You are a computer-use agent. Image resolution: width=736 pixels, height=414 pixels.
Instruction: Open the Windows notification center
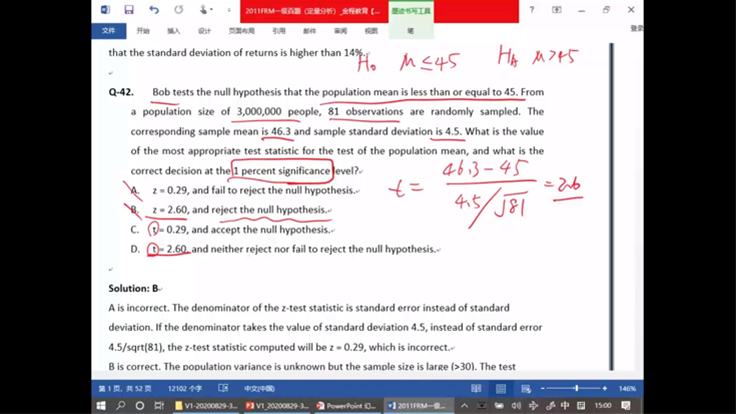(x=626, y=406)
